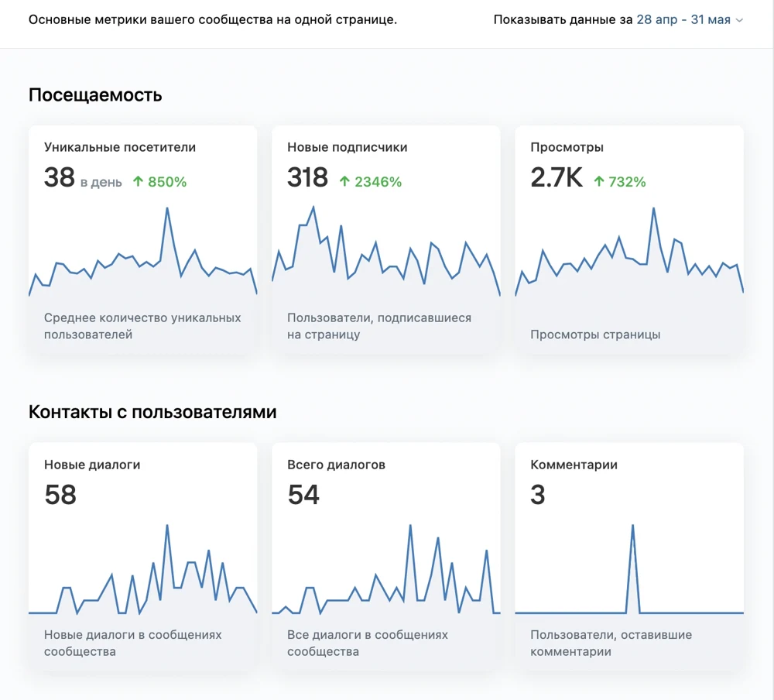Screen dimensions: 774x700
Task: Open the Новые диалоги card
Action: 142,556
